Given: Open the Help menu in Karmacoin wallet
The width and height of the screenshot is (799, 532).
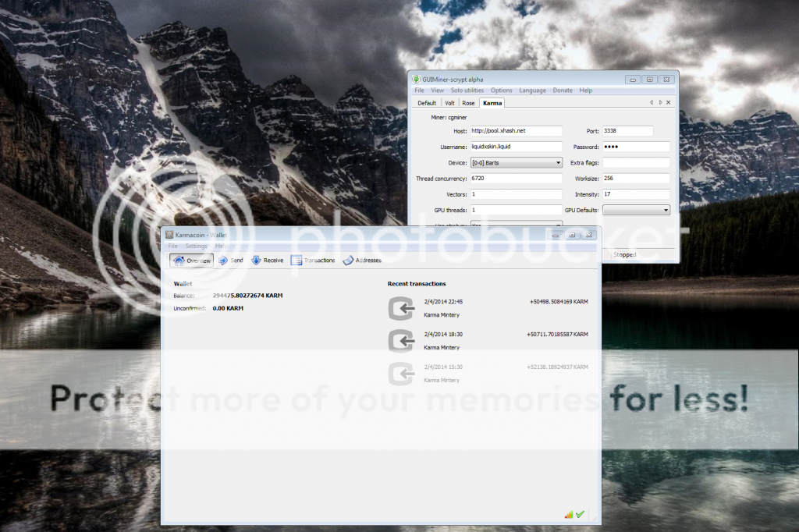Looking at the screenshot, I should (221, 246).
